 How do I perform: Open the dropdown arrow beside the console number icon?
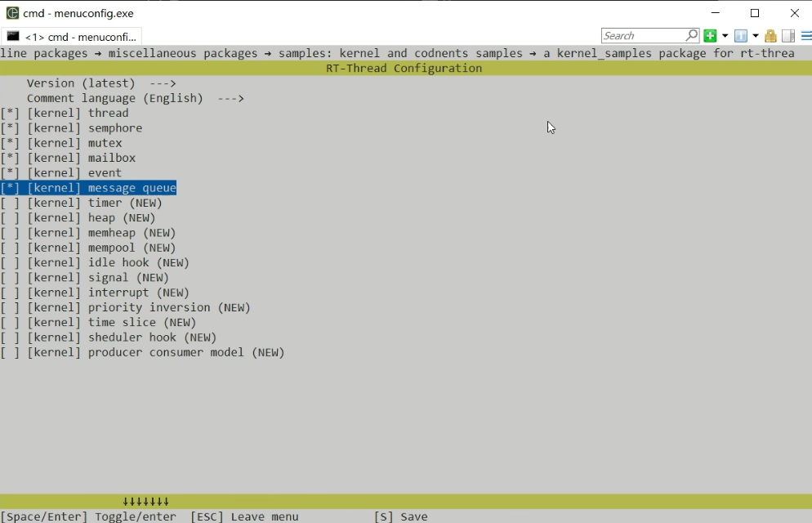point(756,36)
